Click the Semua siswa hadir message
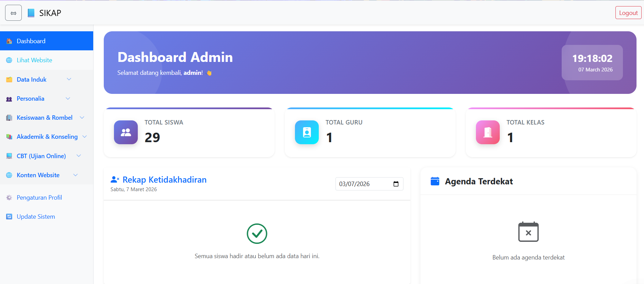 click(x=257, y=256)
